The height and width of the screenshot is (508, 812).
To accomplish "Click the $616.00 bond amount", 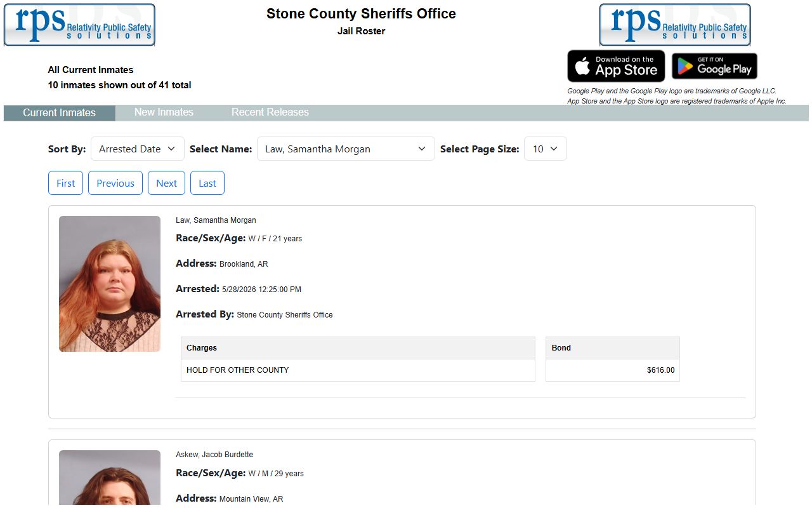I will point(660,370).
